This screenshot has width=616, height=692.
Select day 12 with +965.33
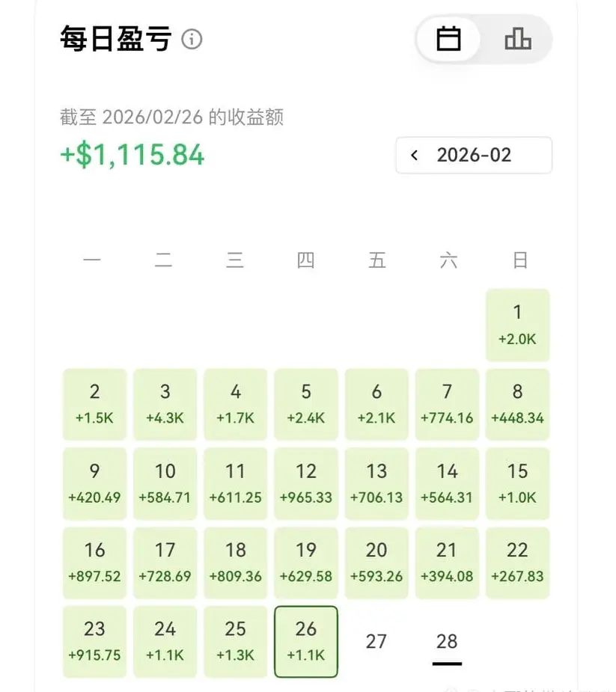(306, 484)
